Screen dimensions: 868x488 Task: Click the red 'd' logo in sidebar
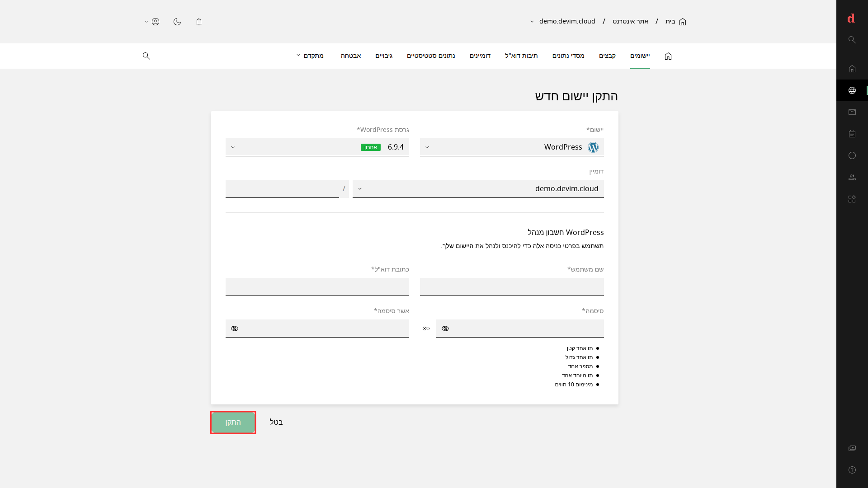pos(851,18)
